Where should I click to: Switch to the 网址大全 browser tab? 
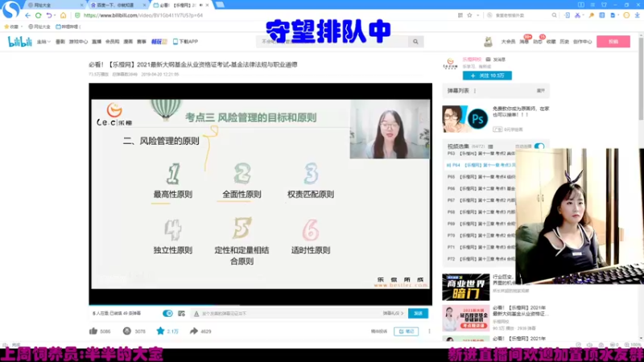click(x=53, y=6)
